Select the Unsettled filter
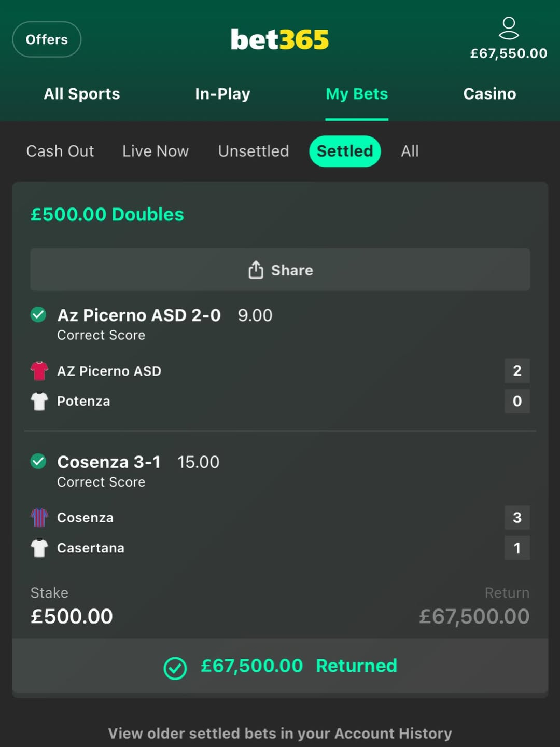 pos(254,151)
